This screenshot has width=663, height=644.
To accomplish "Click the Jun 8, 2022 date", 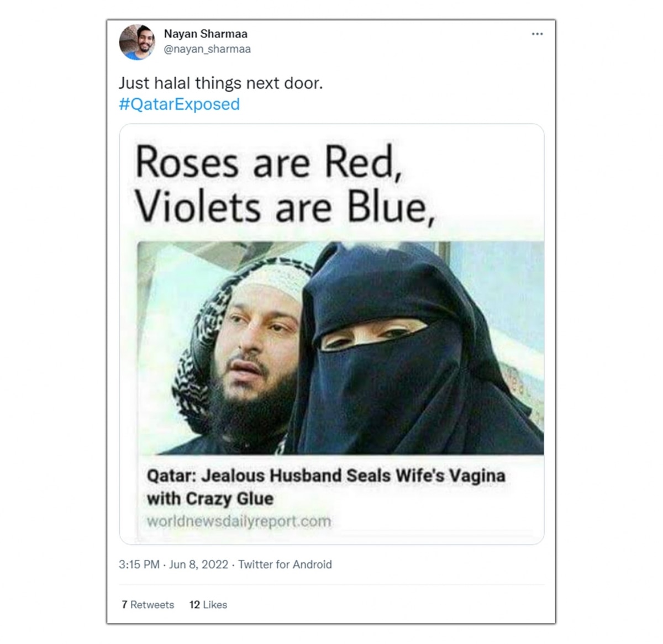I will pyautogui.click(x=199, y=564).
